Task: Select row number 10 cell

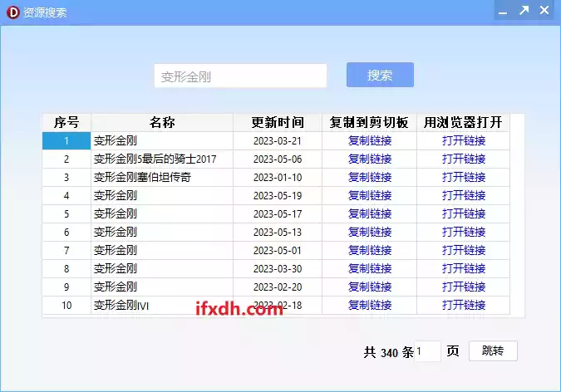Action: tap(66, 305)
